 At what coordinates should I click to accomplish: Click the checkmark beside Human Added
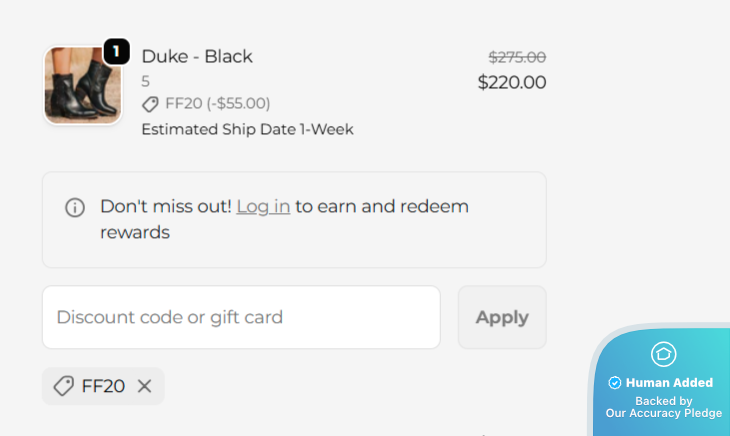[x=615, y=383]
